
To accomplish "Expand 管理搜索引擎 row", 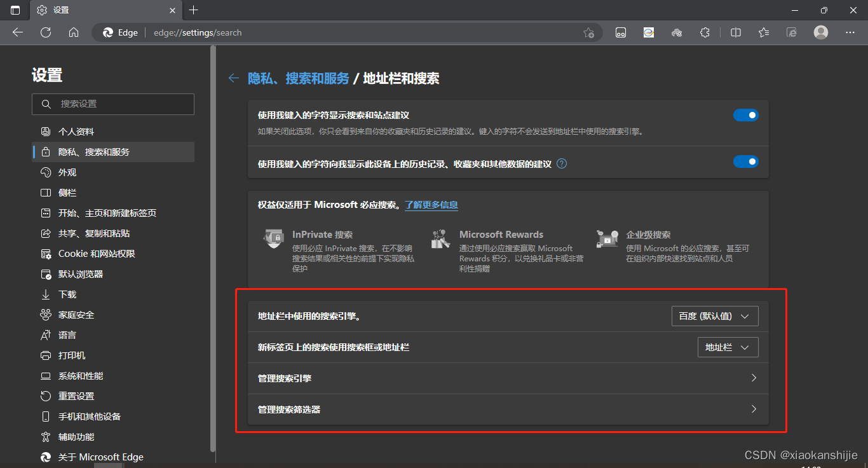I will pos(508,378).
